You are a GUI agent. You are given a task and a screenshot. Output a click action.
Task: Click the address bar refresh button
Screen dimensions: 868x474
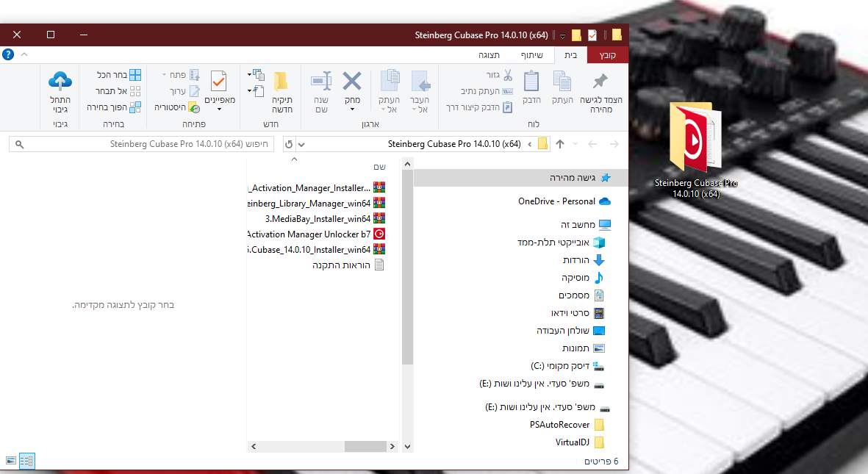288,144
